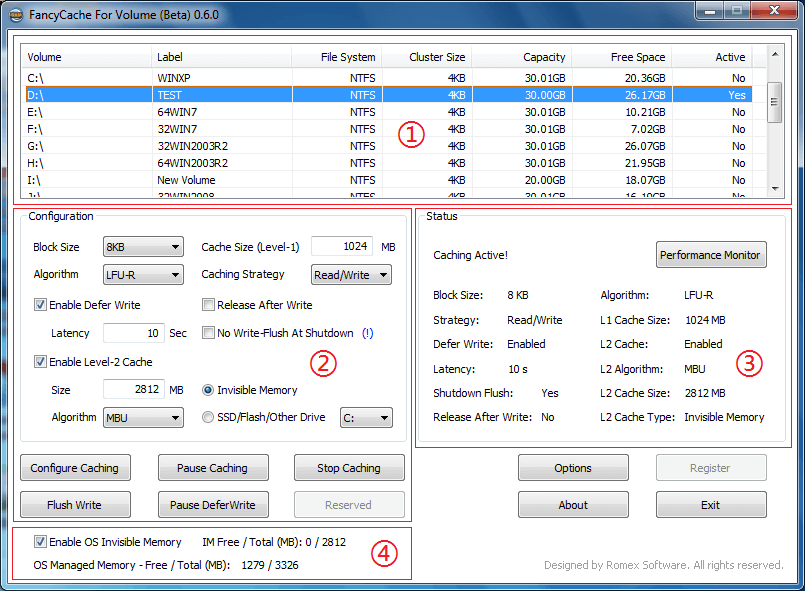Click the Flush Write button
The height and width of the screenshot is (591, 805).
tap(75, 505)
